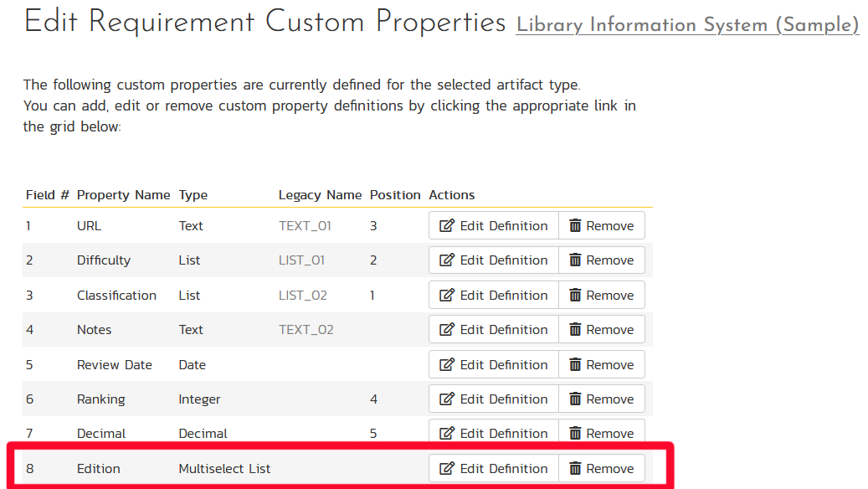Click the Property Name column header
The image size is (868, 489).
[x=123, y=195]
